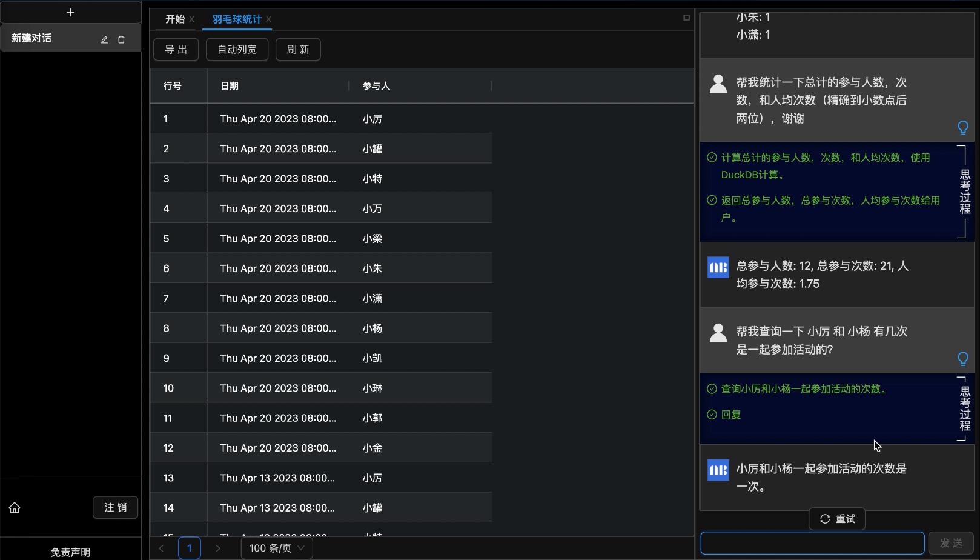Screen dimensions: 980x560
Task: Click the plus icon to add conversation
Action: [x=70, y=12]
